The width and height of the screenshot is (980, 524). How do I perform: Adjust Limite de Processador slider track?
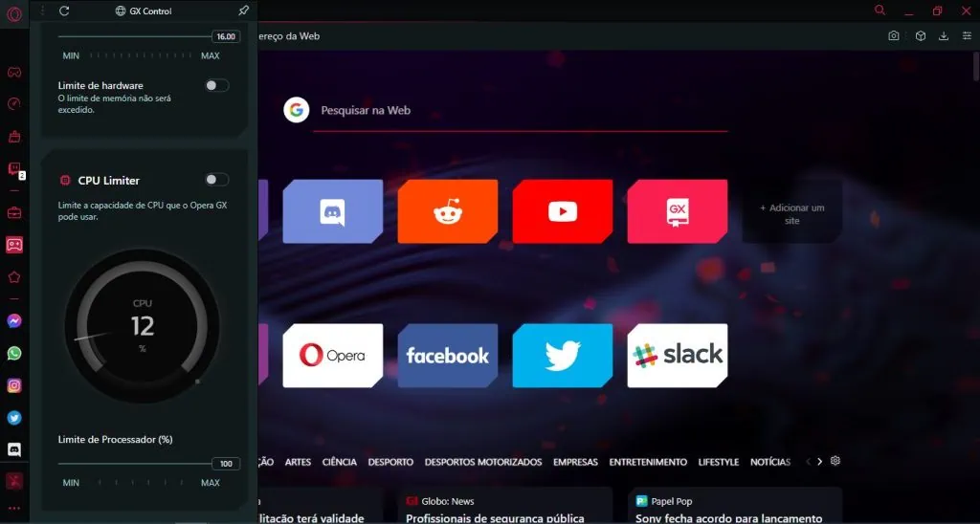click(136, 464)
